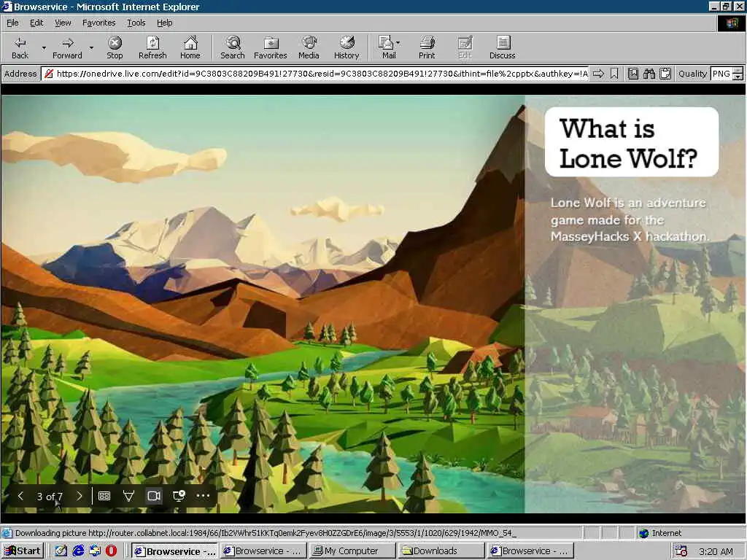This screenshot has width=747, height=560.
Task: Click the binoculars find icon
Action: tap(649, 74)
